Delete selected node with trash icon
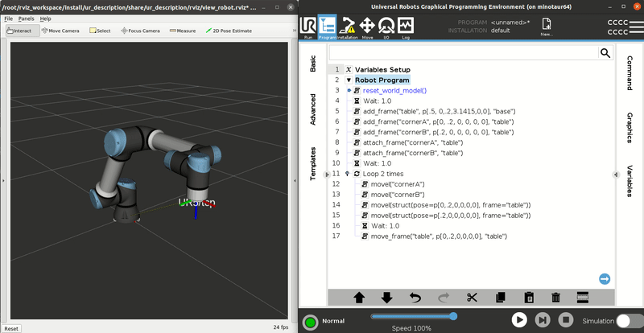 tap(555, 297)
